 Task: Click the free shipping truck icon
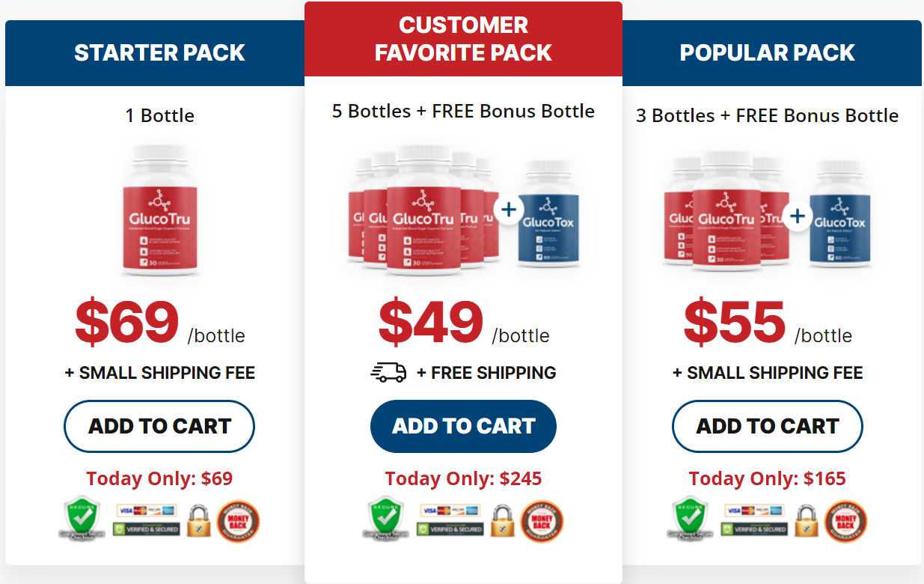pyautogui.click(x=389, y=372)
